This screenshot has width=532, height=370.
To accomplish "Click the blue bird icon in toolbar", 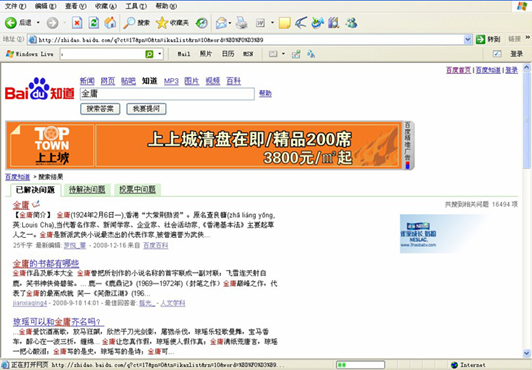I will click(301, 23).
